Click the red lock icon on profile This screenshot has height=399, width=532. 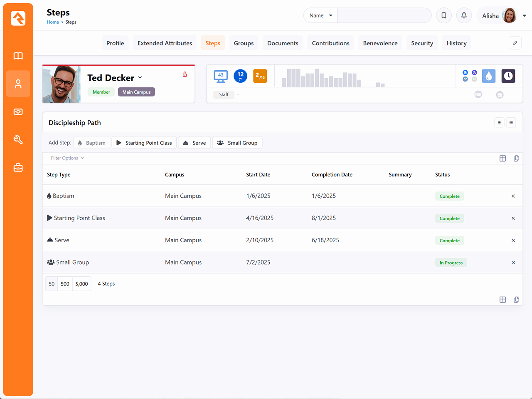(185, 74)
